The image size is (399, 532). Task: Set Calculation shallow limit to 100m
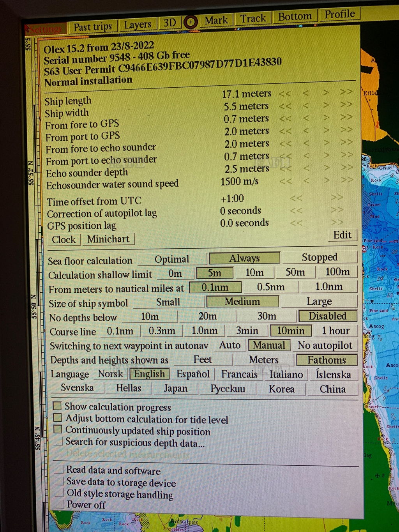(337, 272)
